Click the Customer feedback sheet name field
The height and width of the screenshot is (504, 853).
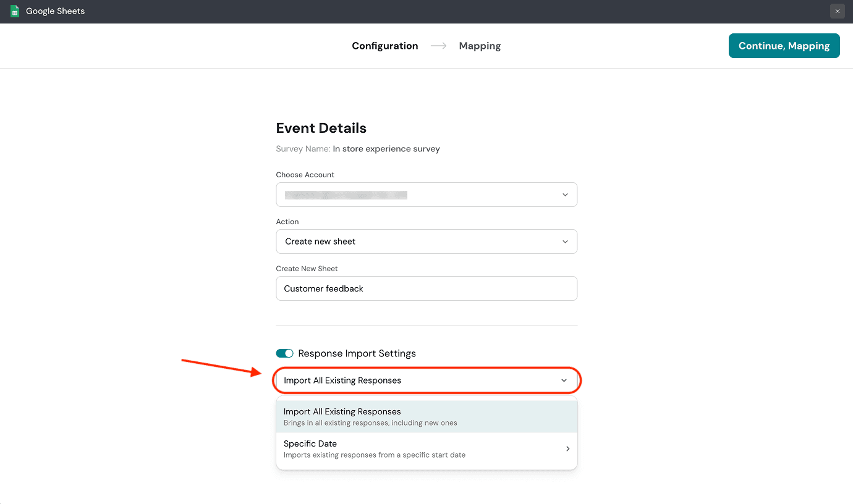click(x=426, y=288)
